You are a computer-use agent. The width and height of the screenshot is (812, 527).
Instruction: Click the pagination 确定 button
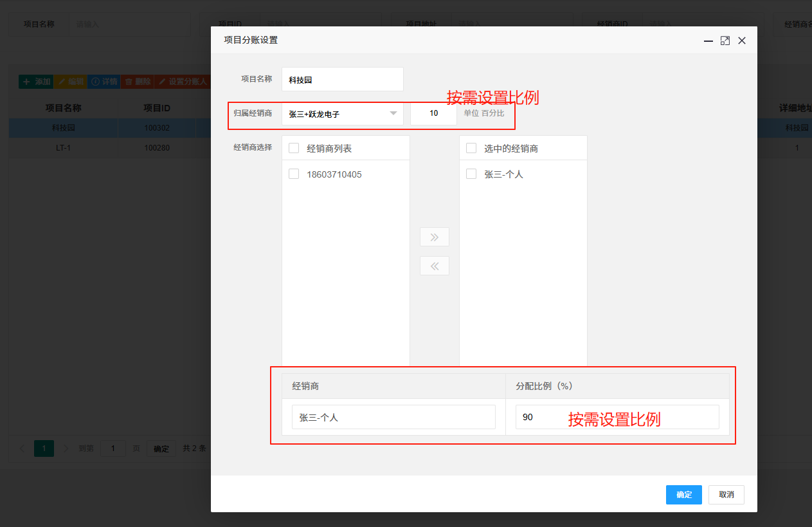click(161, 448)
